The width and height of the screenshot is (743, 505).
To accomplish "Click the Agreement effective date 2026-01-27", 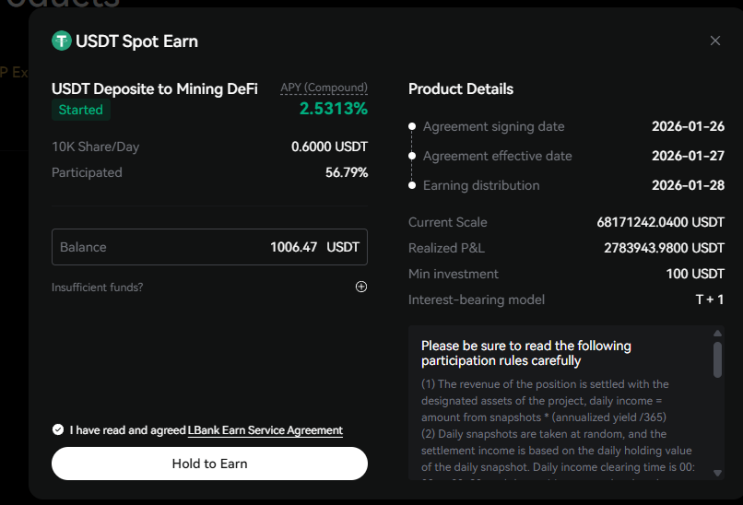I will tap(688, 156).
